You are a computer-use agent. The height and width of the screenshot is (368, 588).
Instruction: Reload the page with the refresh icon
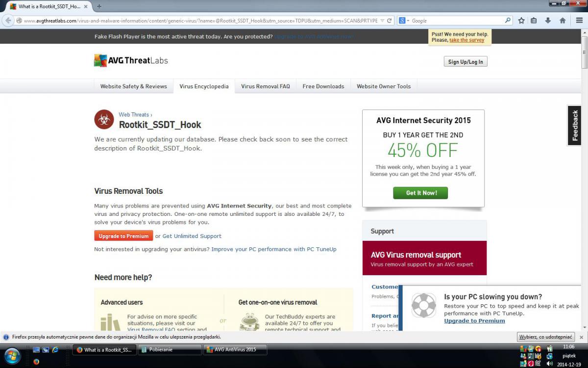[x=390, y=21]
